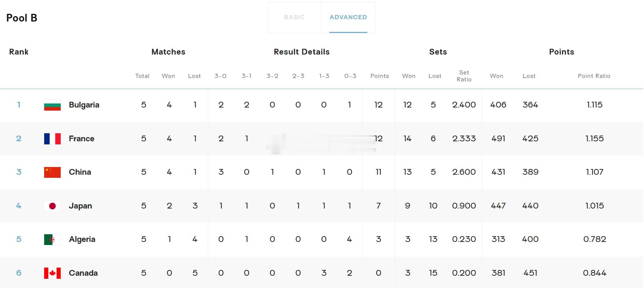
Task: Click the Set Ratio column header
Action: pos(464,76)
